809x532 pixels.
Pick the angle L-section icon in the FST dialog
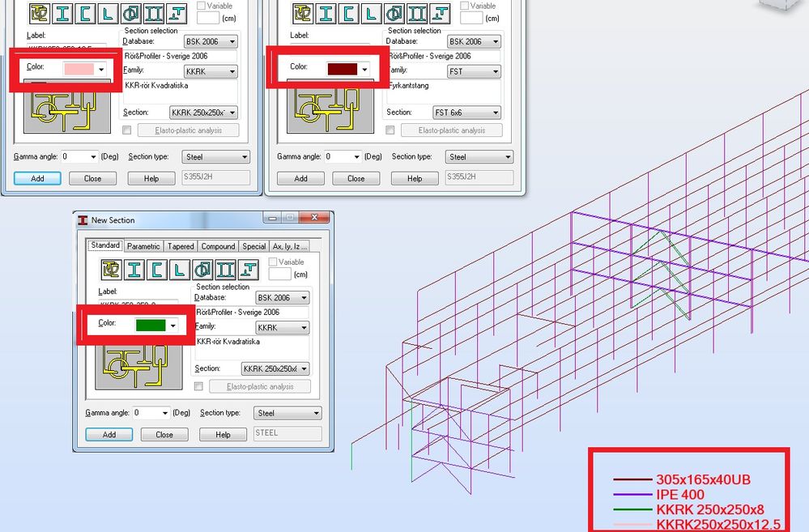click(x=371, y=14)
